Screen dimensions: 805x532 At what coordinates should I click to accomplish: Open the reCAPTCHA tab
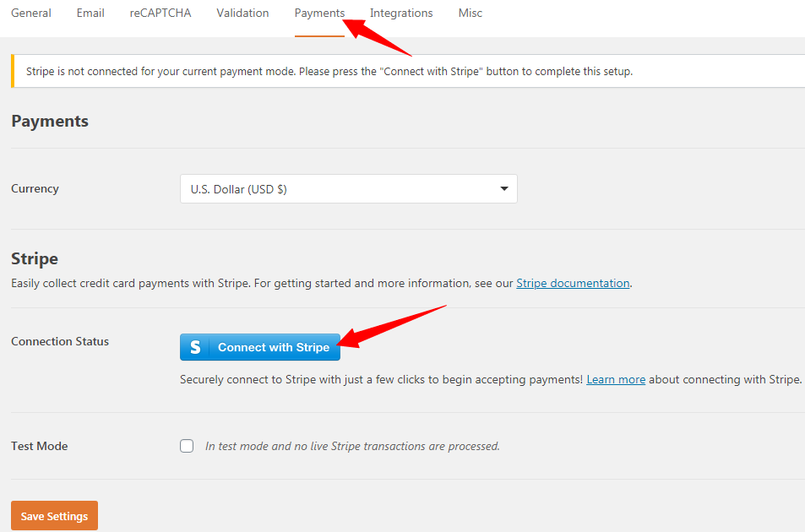pos(160,13)
